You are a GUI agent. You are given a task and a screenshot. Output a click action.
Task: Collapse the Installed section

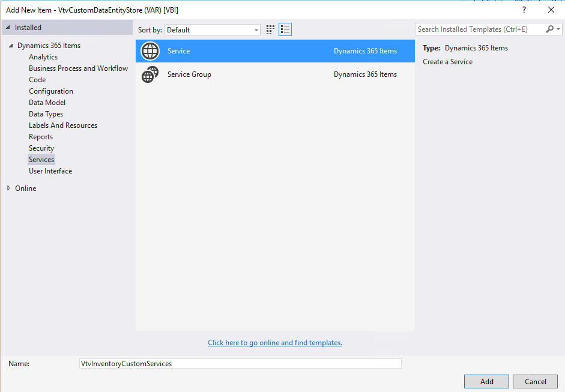pyautogui.click(x=8, y=28)
